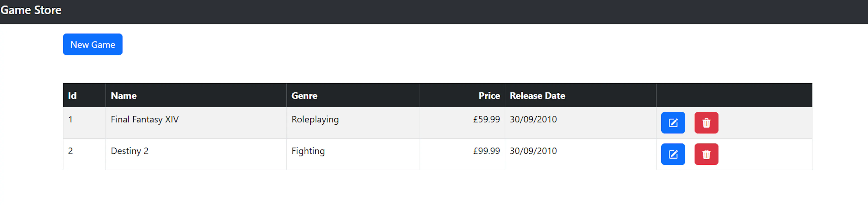The image size is (868, 205).
Task: Click the £99.99 price cell
Action: [486, 151]
